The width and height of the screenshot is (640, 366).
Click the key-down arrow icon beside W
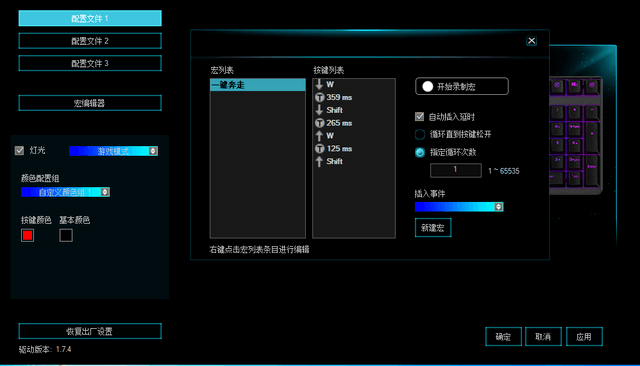(319, 84)
